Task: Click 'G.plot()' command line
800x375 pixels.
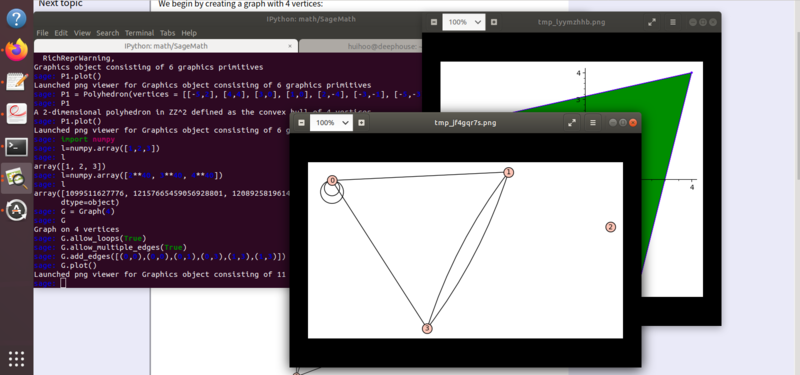Action: pos(78,265)
